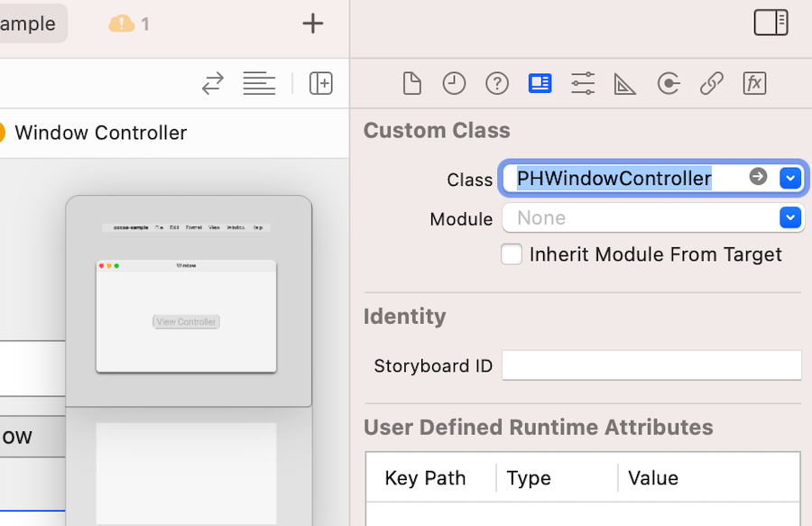Open the File inspector
This screenshot has width=812, height=526.
(411, 84)
